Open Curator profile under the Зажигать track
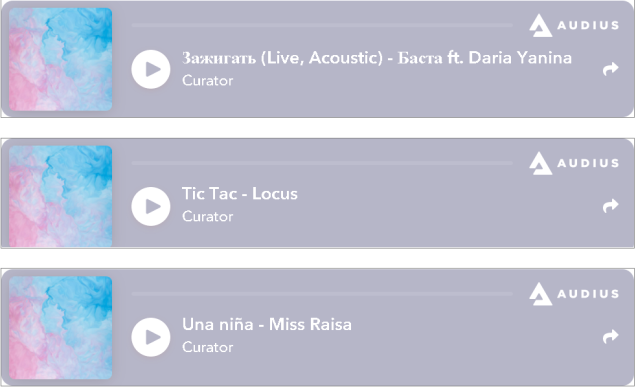 208,81
